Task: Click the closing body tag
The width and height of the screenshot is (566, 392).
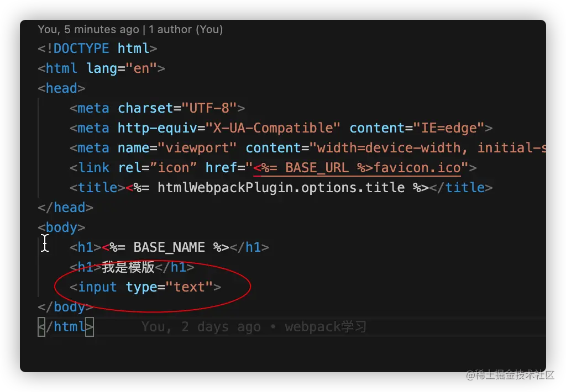Action: click(65, 306)
